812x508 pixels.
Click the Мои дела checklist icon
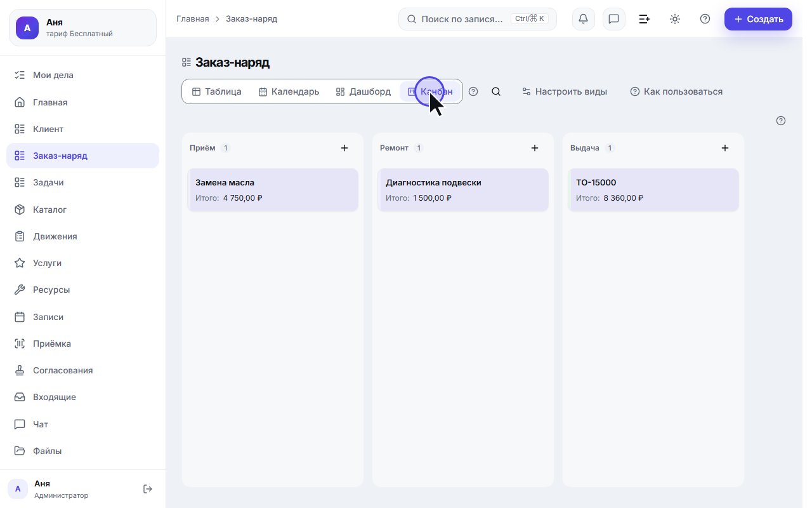(x=20, y=75)
